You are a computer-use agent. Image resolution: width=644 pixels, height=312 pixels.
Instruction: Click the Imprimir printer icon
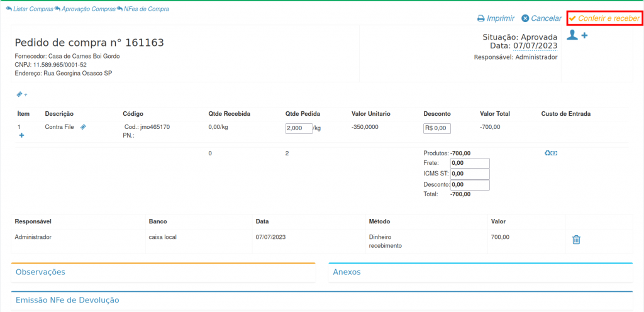pyautogui.click(x=480, y=19)
